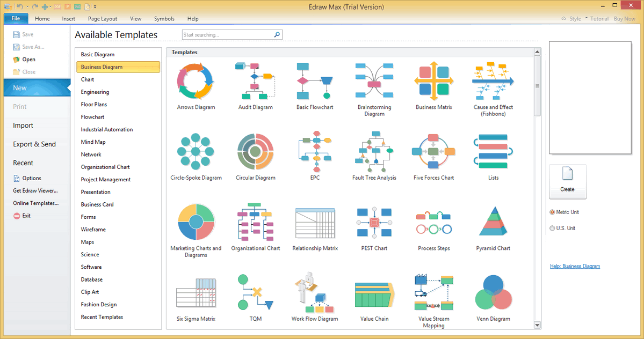The width and height of the screenshot is (644, 339).
Task: Open the Undo history dropdown arrow
Action: 27,7
